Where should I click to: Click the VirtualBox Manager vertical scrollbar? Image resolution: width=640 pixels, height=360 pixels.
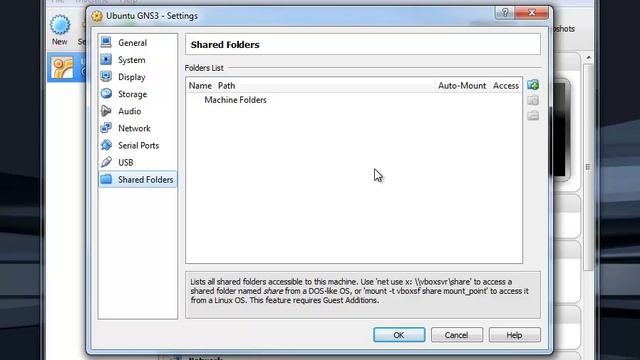pos(588,167)
